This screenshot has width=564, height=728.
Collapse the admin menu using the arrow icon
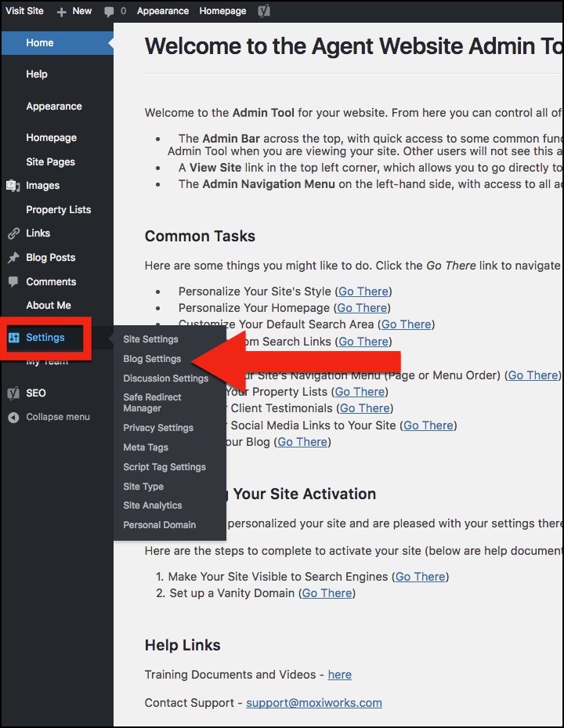(13, 417)
